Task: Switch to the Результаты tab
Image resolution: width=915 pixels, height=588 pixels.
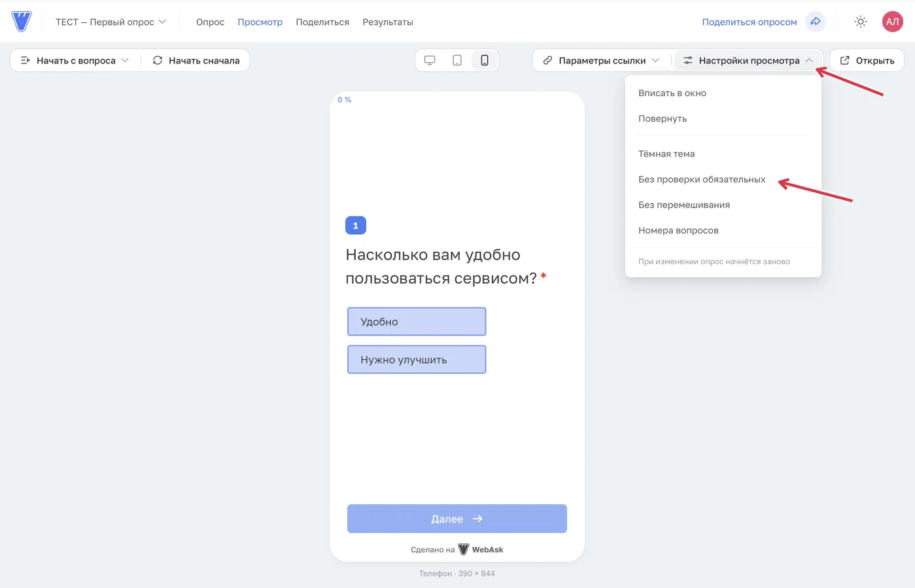Action: 388,22
